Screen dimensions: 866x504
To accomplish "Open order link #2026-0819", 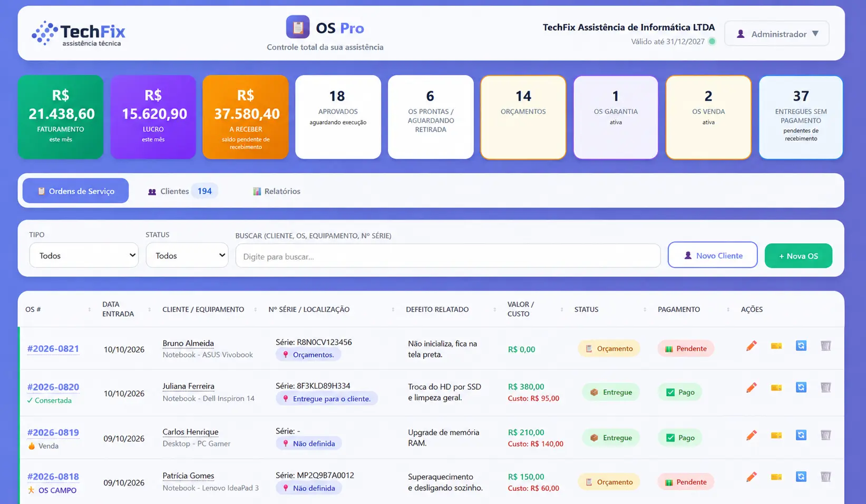I will click(53, 432).
